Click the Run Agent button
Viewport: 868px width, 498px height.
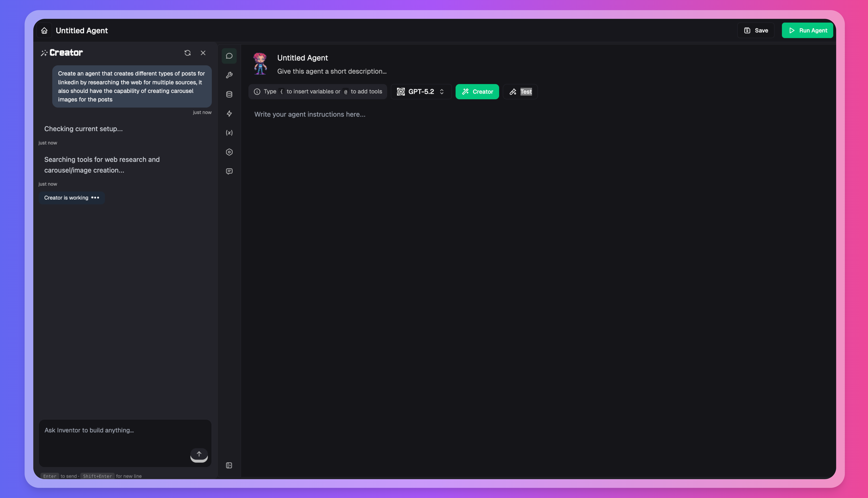807,30
